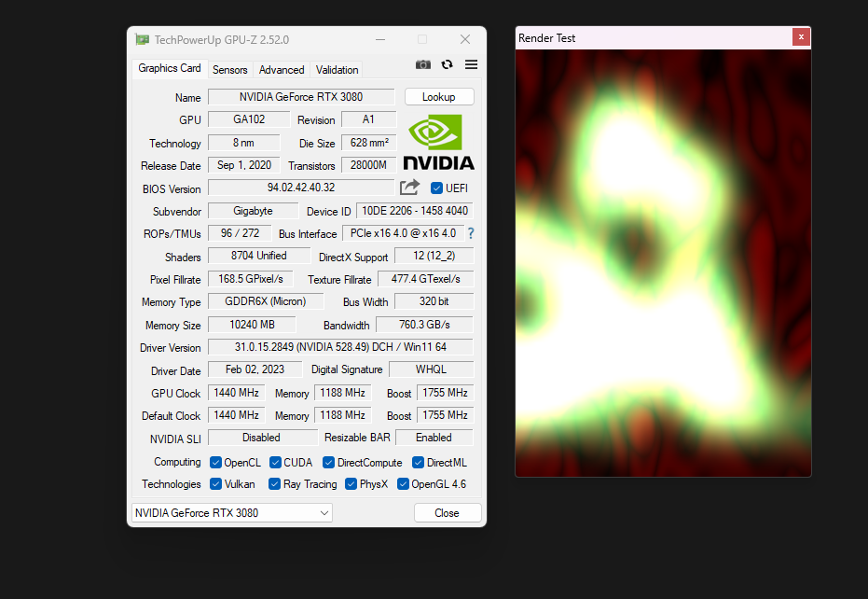Toggle the OpenGL 4.6 checkbox
The width and height of the screenshot is (868, 599).
coord(403,483)
